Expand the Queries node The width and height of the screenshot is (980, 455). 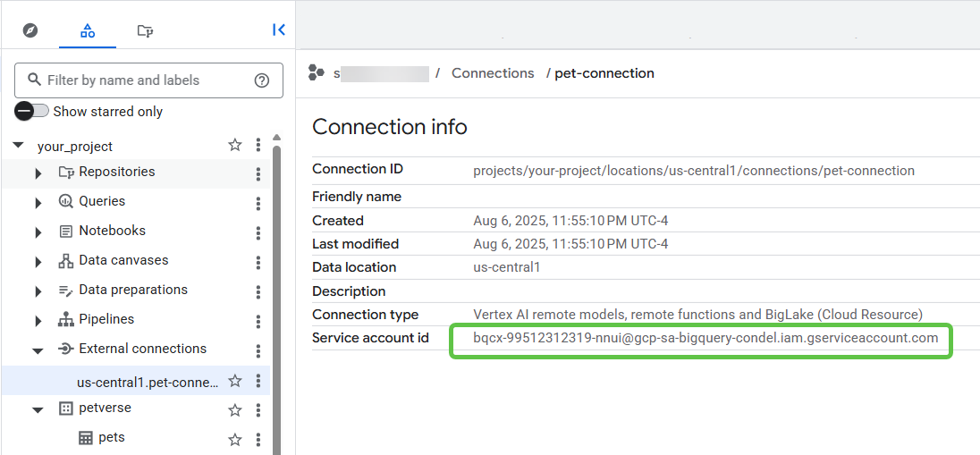click(38, 203)
